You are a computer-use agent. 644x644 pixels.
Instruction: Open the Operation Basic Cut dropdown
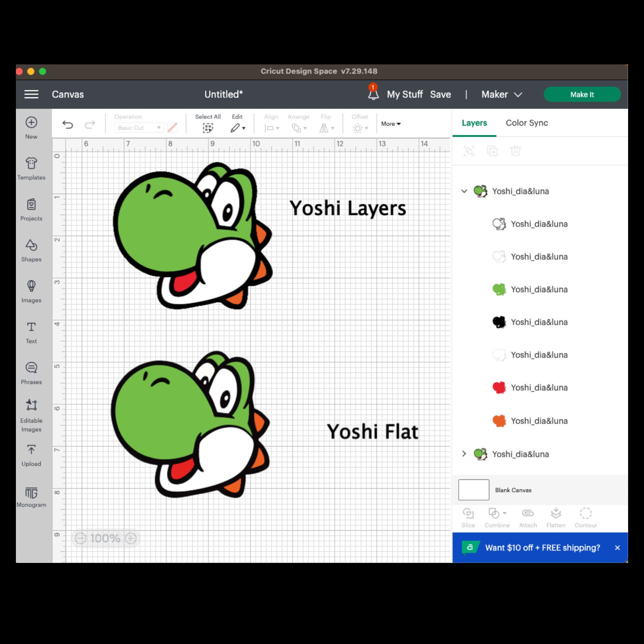click(x=139, y=128)
